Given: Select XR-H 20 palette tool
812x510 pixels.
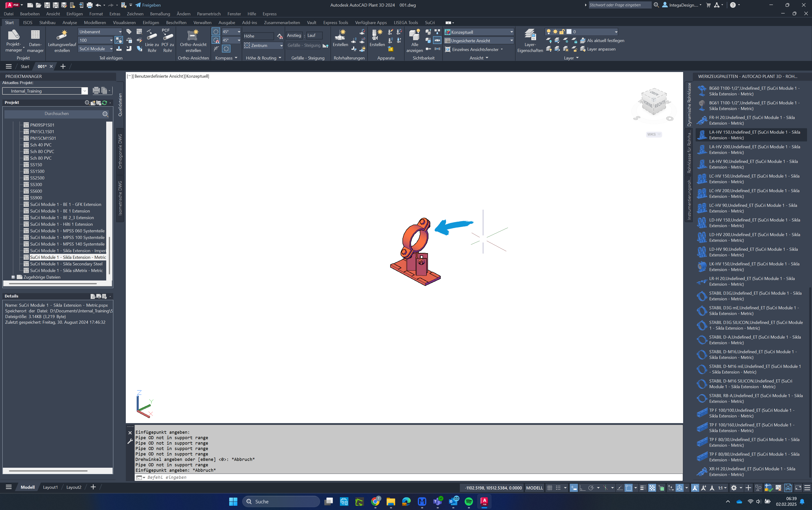Looking at the screenshot, I should pos(751,472).
